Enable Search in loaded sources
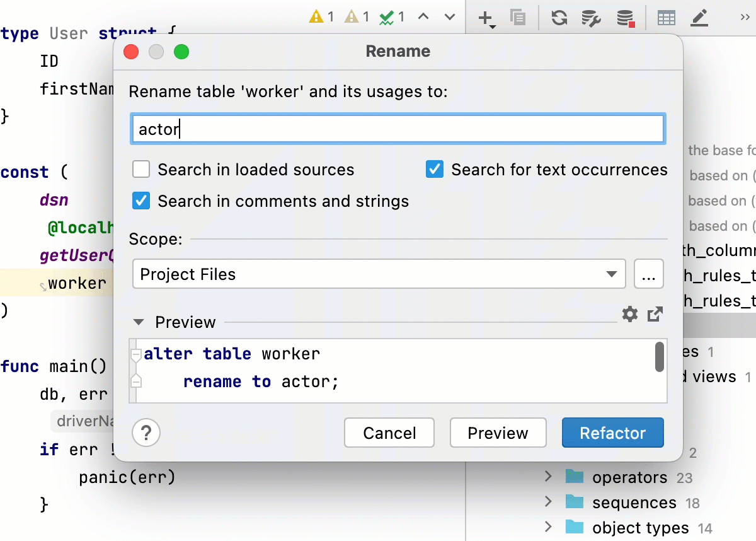Image resolution: width=756 pixels, height=541 pixels. point(141,169)
